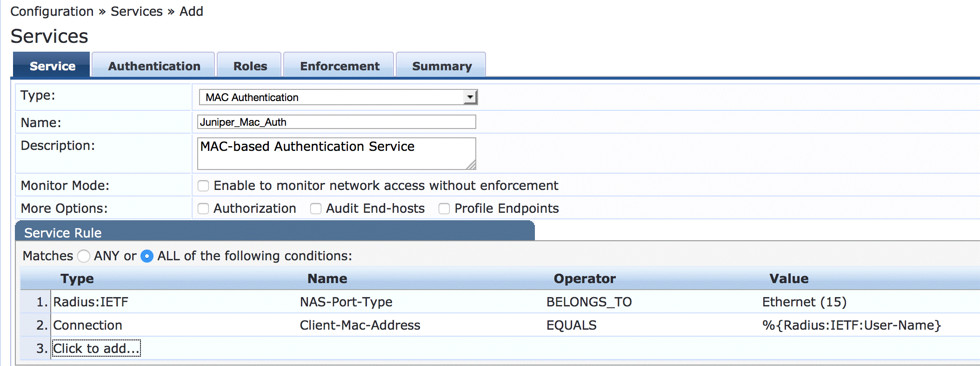Click the Name field containing Juniper_Mac_Auth

click(336, 122)
